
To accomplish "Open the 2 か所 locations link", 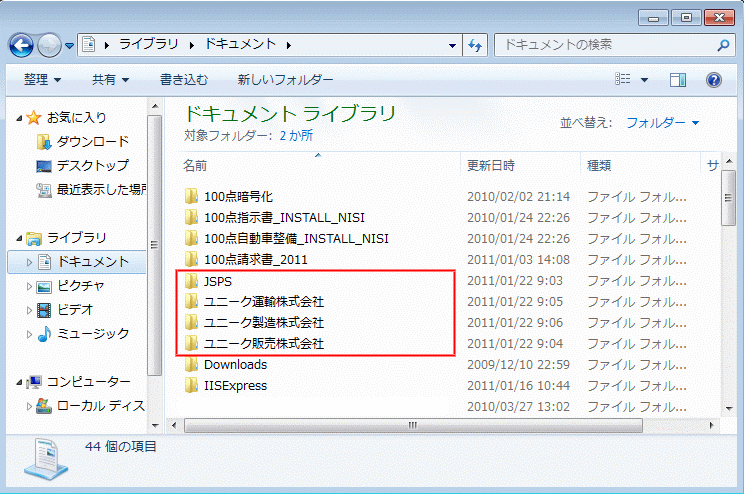I will (296, 134).
